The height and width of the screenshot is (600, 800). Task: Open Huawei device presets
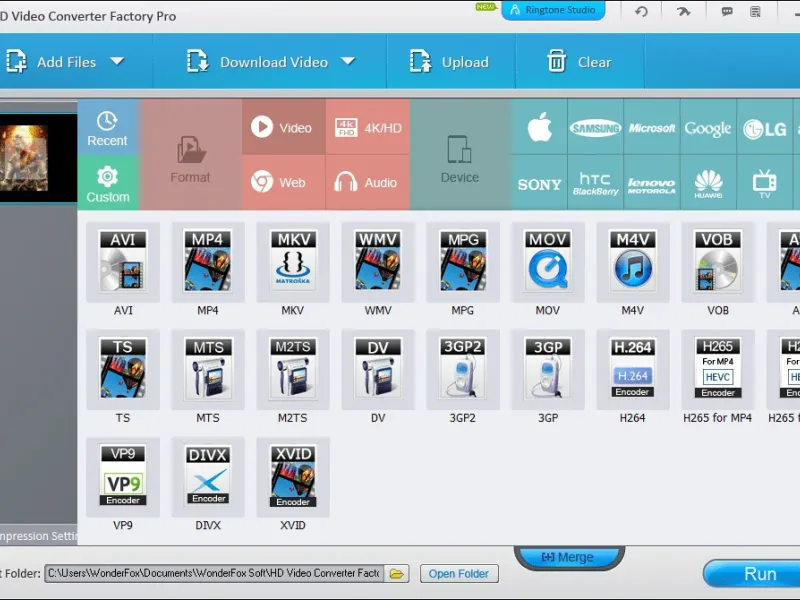pyautogui.click(x=708, y=183)
